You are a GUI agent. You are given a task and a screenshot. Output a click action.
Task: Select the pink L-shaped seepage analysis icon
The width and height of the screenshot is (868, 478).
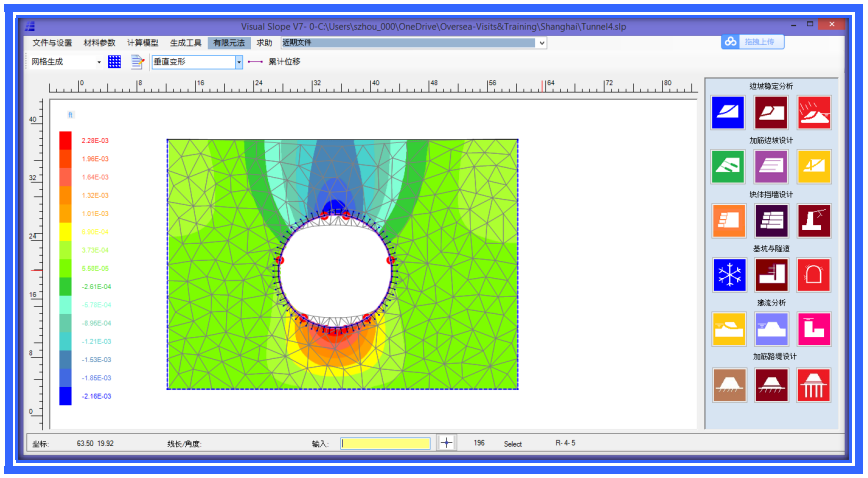click(x=814, y=328)
